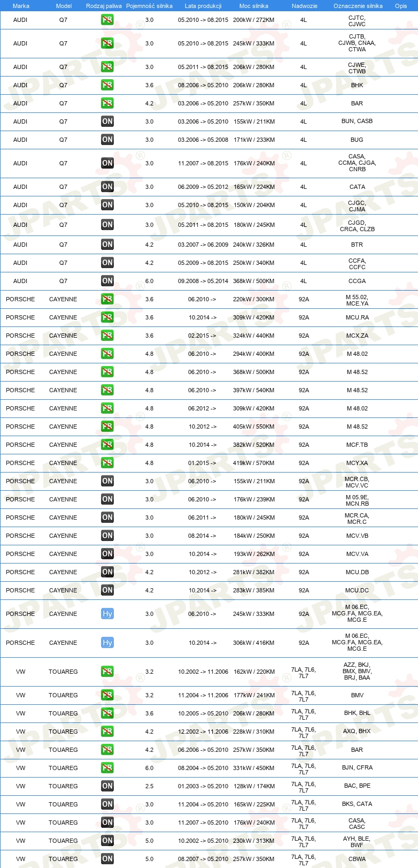Click the Hy hybrid icon in the Cayenne 306kW / 416KM row
Viewport: 418px width, 868px height.
107,643
